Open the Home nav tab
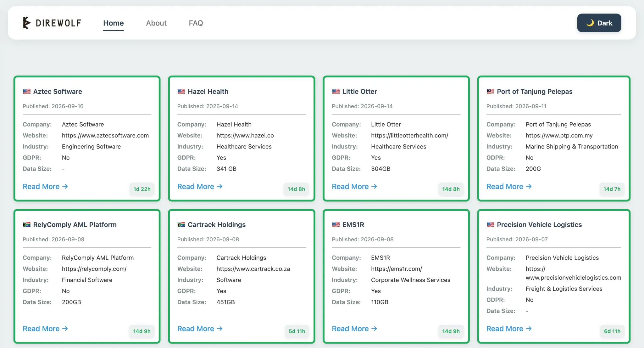 click(x=114, y=23)
